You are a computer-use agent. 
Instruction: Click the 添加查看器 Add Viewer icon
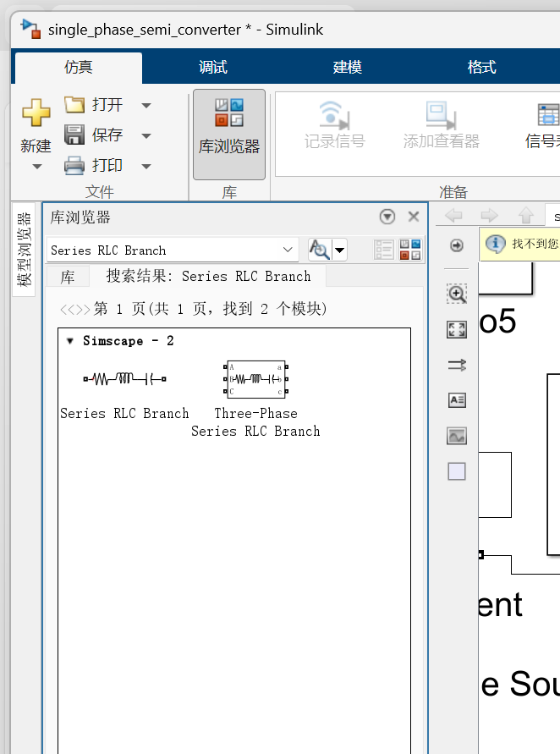[x=441, y=115]
